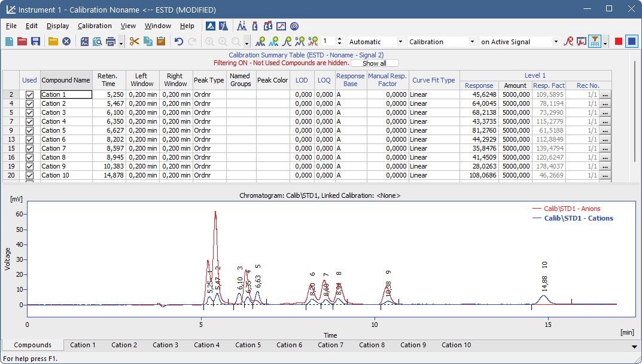Open details button for Cation 1 row
Image resolution: width=642 pixels, height=364 pixels.
coord(605,94)
